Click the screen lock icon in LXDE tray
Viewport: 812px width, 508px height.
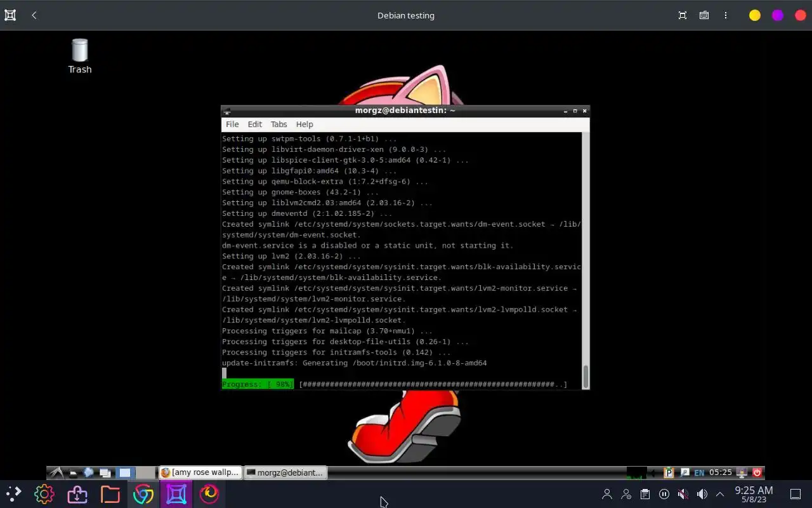(742, 473)
